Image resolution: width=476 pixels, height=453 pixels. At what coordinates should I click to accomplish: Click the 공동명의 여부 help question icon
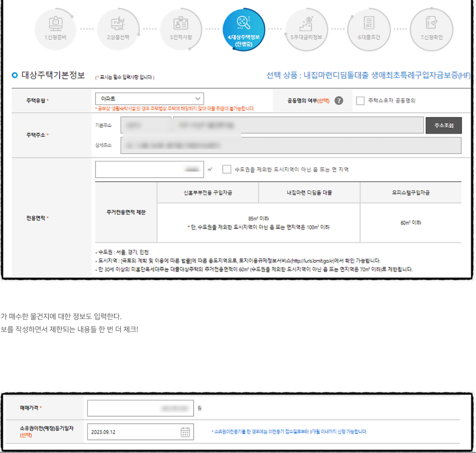click(x=339, y=101)
